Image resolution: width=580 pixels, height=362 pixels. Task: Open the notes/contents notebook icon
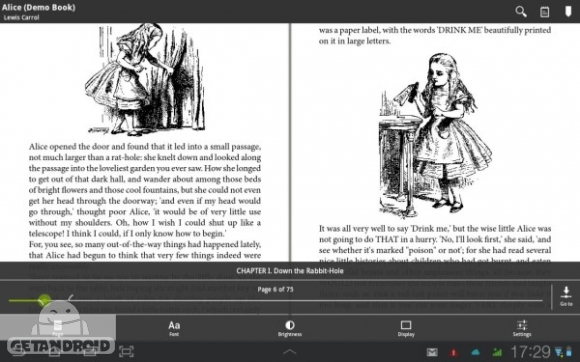544,12
